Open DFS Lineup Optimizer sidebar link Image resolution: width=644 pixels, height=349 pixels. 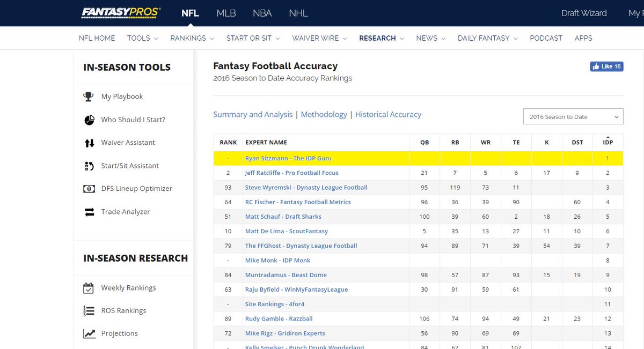(x=137, y=189)
